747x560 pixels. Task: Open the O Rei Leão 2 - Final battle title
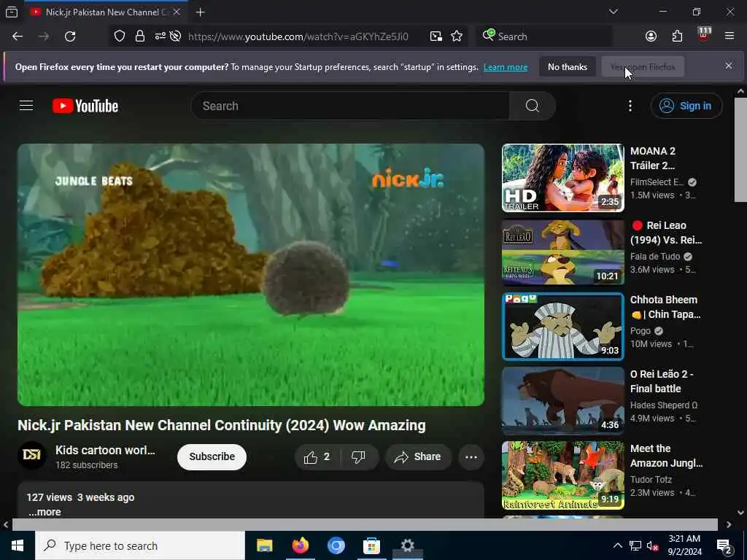[662, 381]
